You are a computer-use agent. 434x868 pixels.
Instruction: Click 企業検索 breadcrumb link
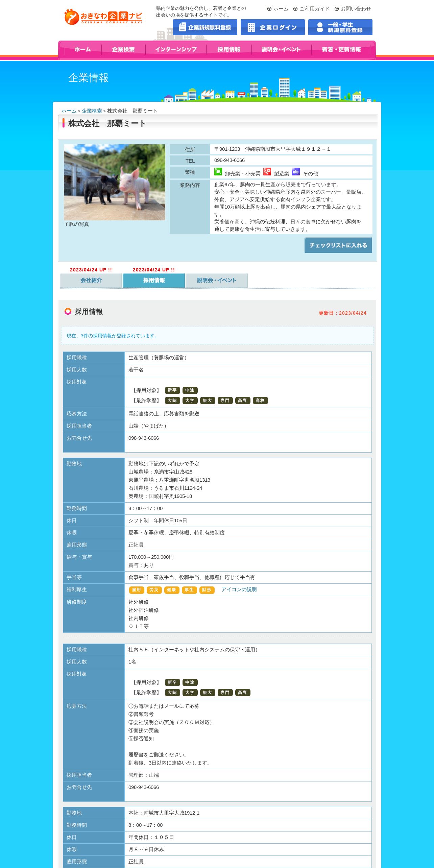(x=92, y=111)
